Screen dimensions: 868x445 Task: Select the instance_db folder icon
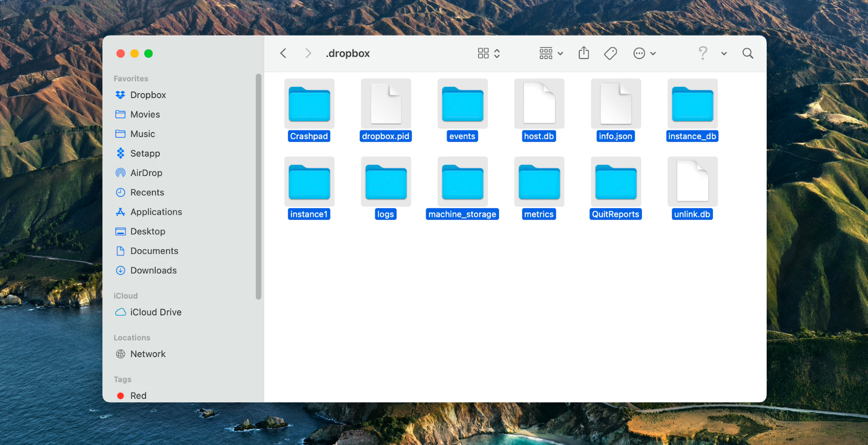(x=693, y=104)
